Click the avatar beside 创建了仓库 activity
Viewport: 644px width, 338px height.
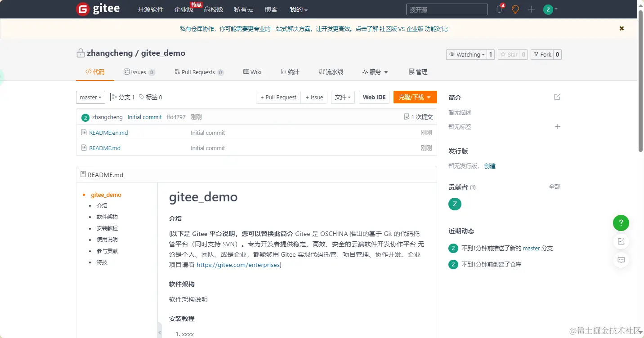pos(453,264)
